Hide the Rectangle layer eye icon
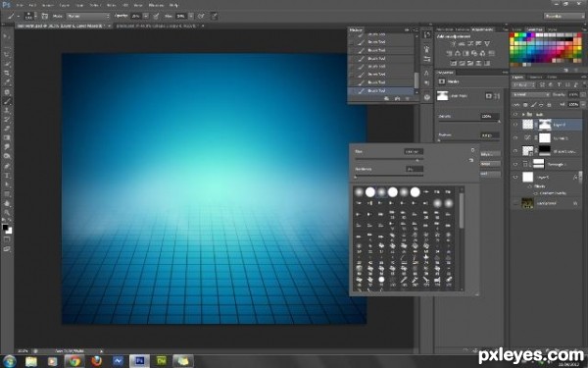Viewport: 588px width, 368px height. click(x=515, y=164)
